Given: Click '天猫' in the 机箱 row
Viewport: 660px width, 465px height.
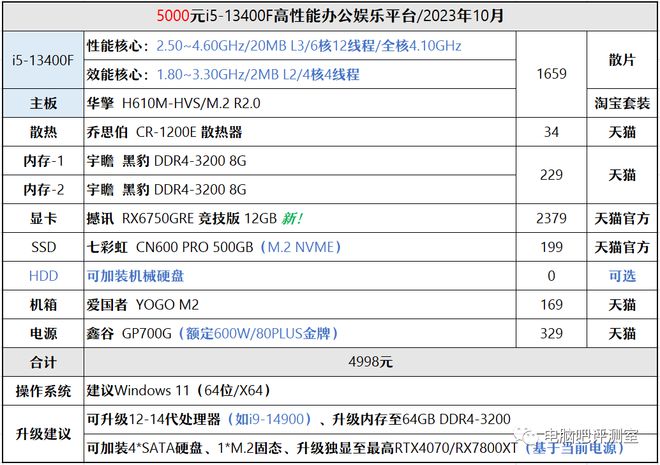Looking at the screenshot, I should 622,305.
